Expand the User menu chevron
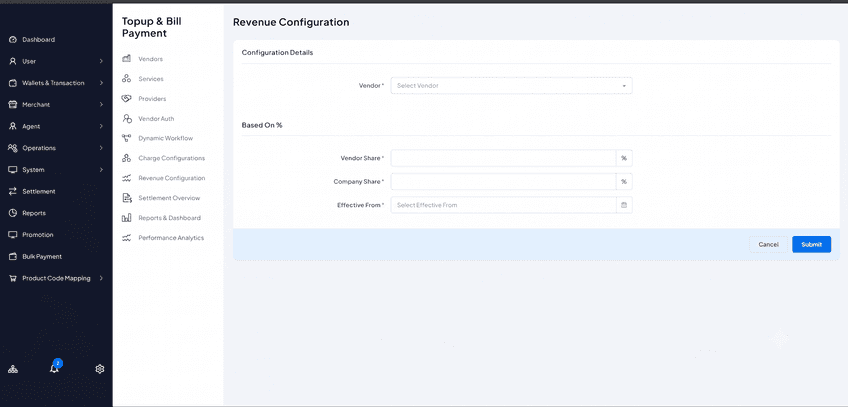 tap(101, 61)
